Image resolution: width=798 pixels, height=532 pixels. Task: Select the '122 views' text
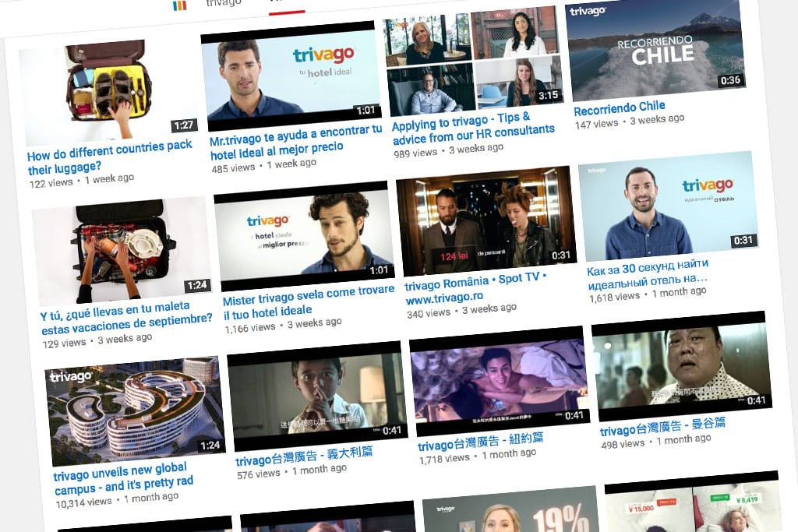pyautogui.click(x=51, y=183)
